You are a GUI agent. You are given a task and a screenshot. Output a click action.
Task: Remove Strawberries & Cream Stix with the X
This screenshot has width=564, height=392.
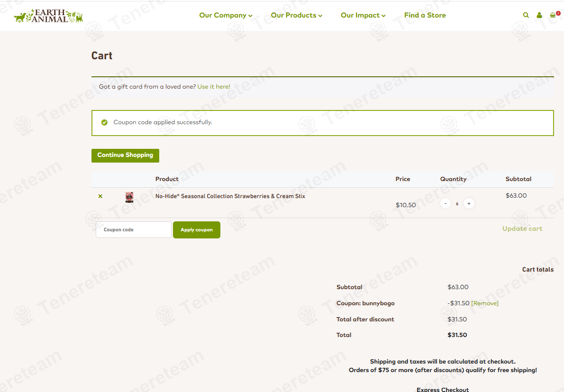[x=100, y=196]
